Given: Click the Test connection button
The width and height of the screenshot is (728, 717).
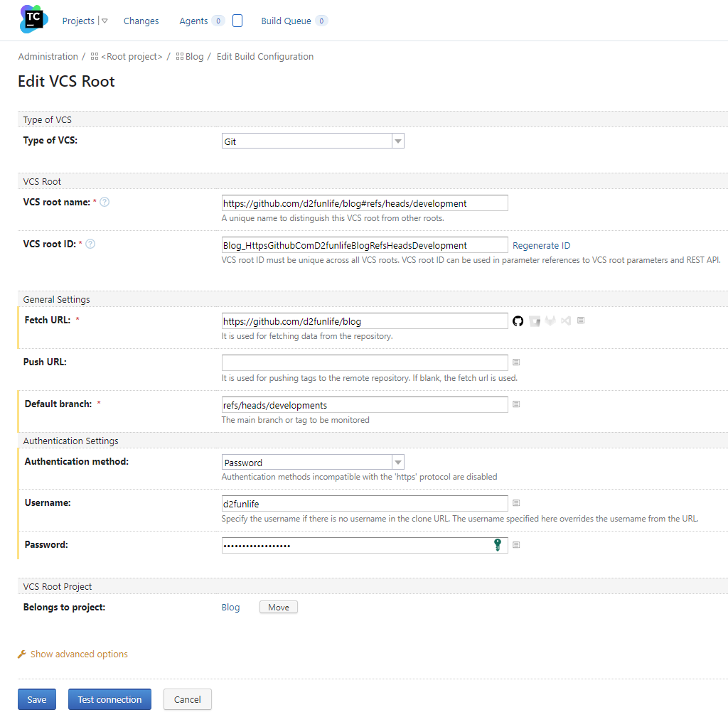Looking at the screenshot, I should tap(109, 699).
